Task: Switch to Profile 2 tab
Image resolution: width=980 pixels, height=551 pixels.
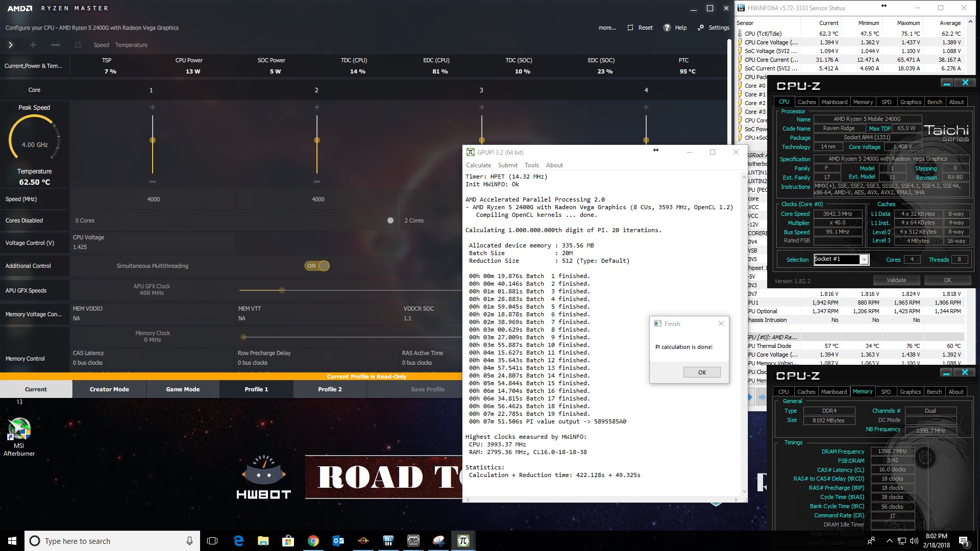Action: (x=330, y=389)
